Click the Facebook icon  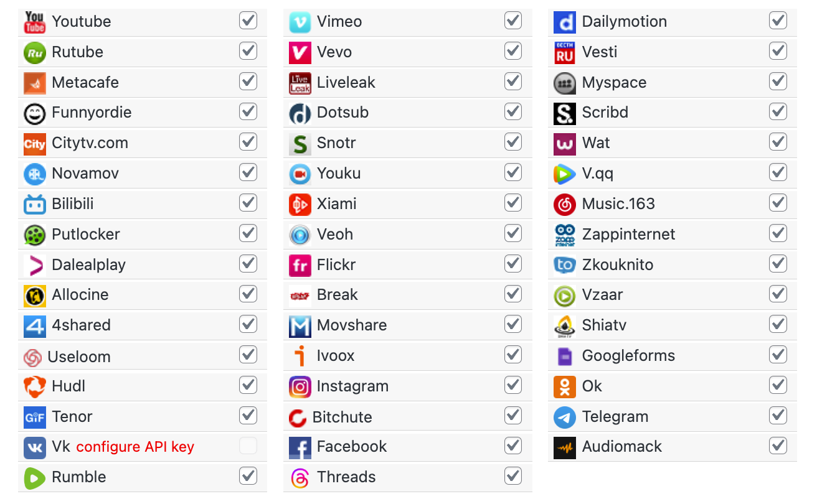tap(300, 447)
